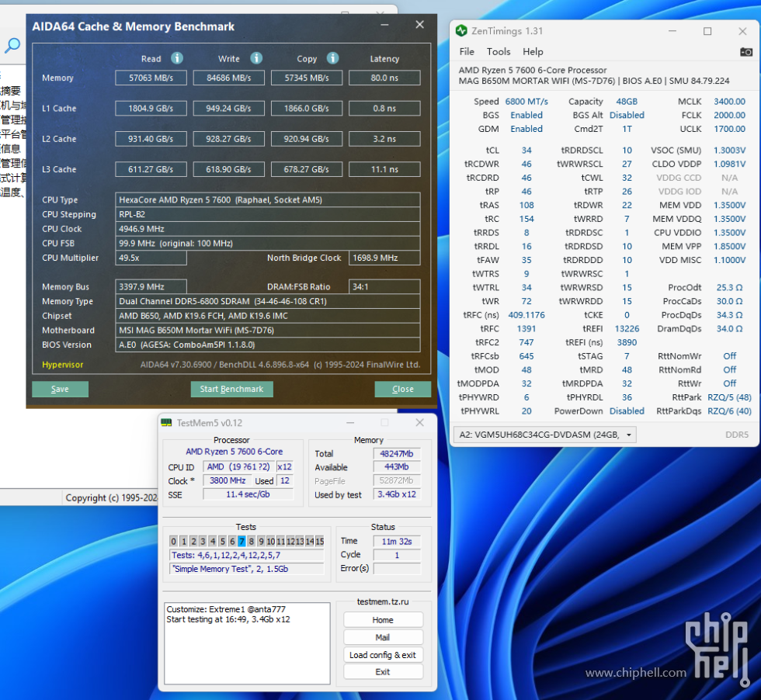Click Memory Read value 57063 MB/s
Screen dimensions: 761x700
(151, 78)
